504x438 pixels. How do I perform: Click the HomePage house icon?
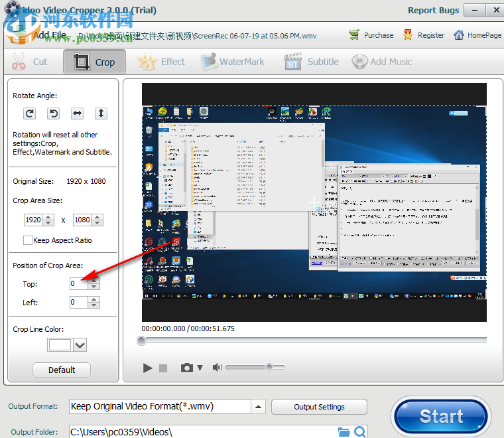(459, 35)
